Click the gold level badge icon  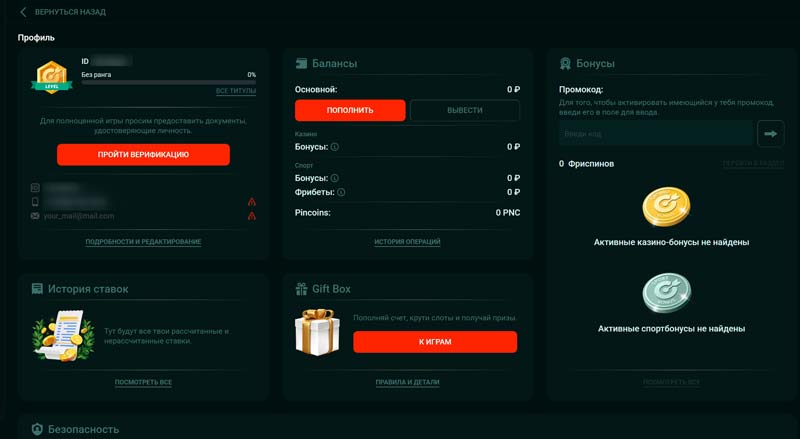(x=50, y=77)
